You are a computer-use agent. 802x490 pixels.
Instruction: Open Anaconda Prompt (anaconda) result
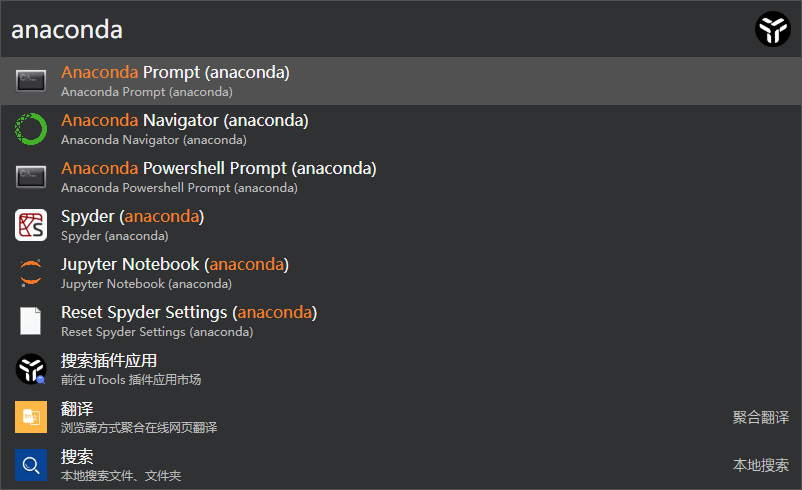(x=401, y=81)
